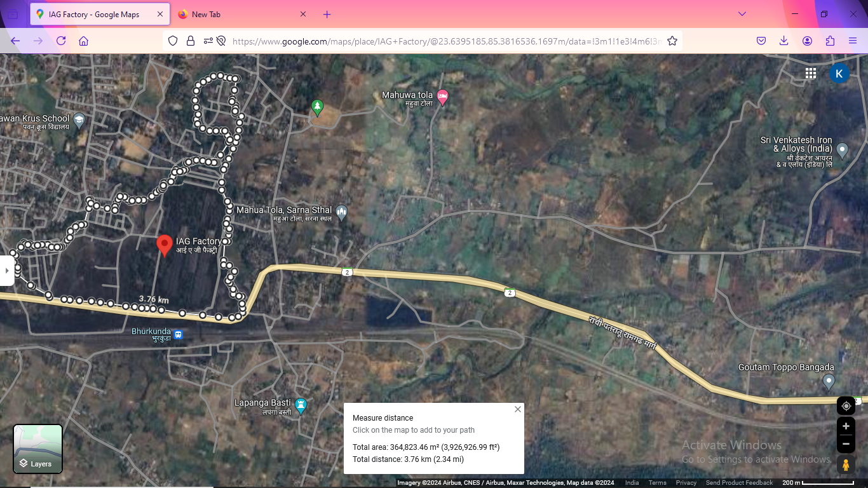
Task: Select Bhurkunda train station marker
Action: (179, 334)
